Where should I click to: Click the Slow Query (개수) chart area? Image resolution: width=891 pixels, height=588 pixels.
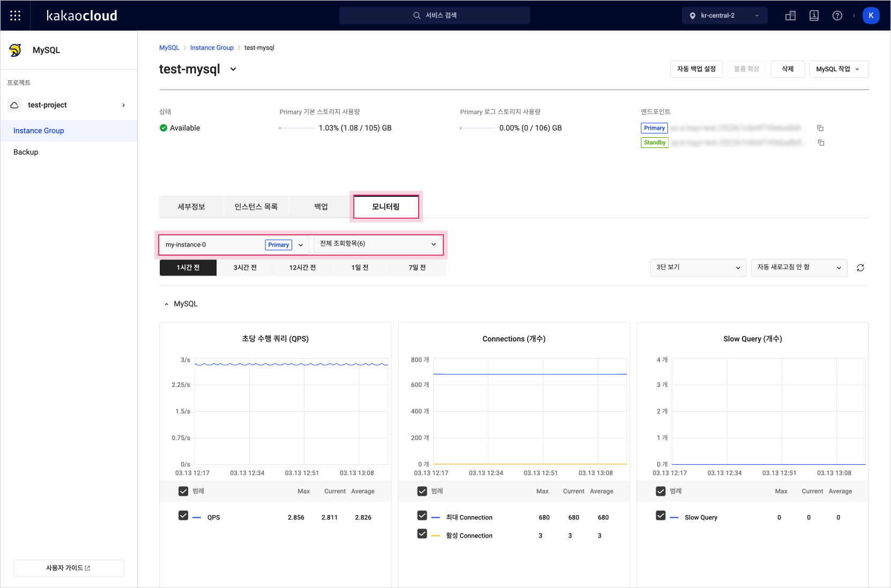[769, 411]
